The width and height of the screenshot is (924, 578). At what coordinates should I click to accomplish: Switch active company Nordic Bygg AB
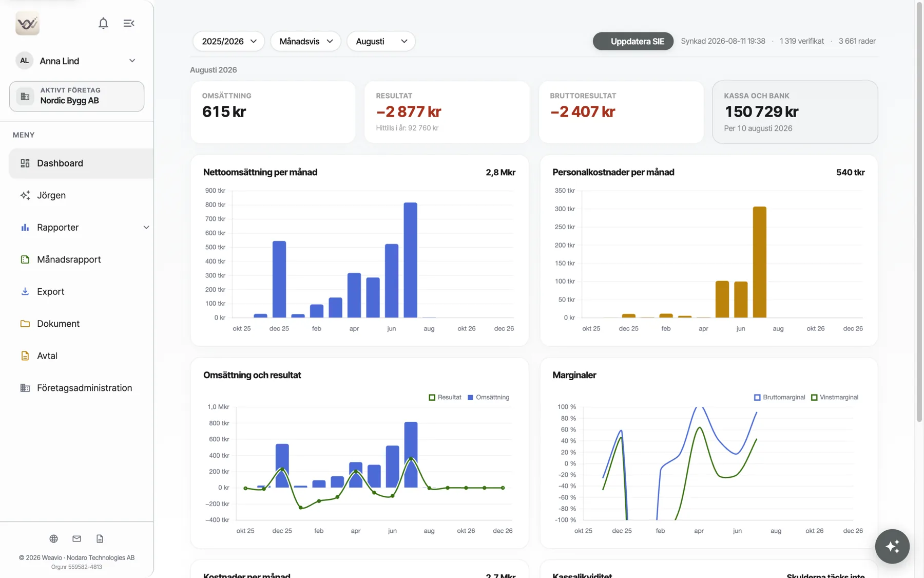point(76,96)
